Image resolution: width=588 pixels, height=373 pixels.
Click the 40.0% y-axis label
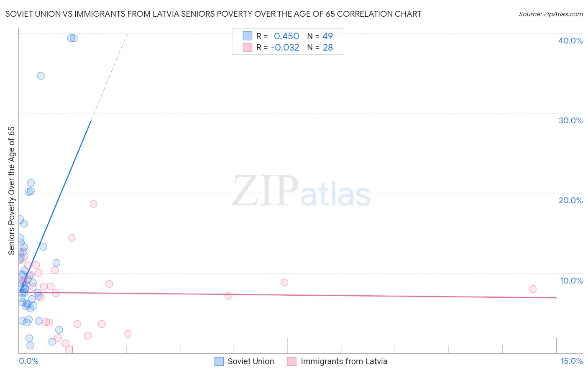click(x=570, y=41)
